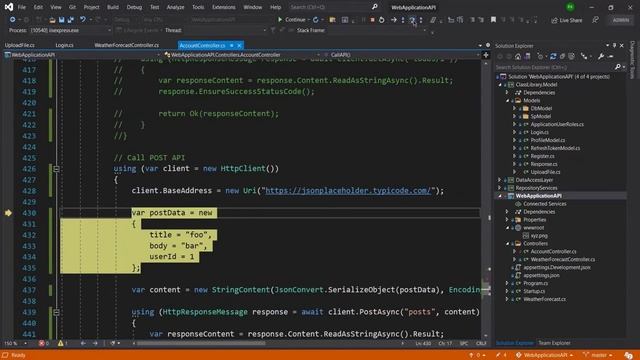Toggle Show All Files in Solution Explorer
The width and height of the screenshot is (640, 360).
(x=571, y=56)
